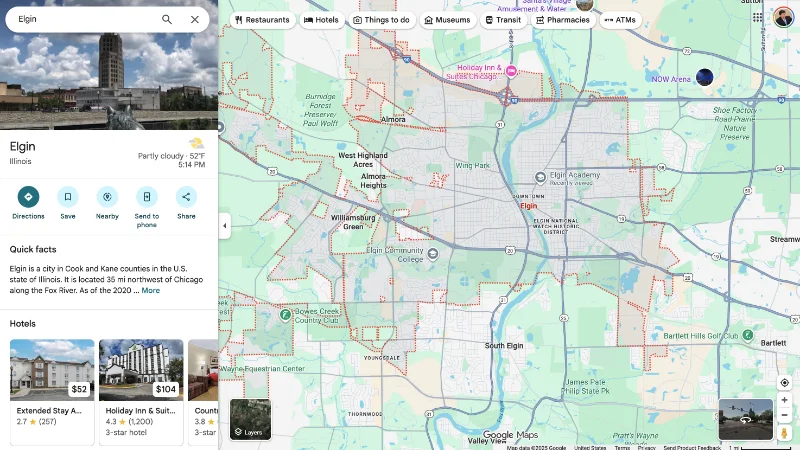Zoom in on the map

pos(784,400)
